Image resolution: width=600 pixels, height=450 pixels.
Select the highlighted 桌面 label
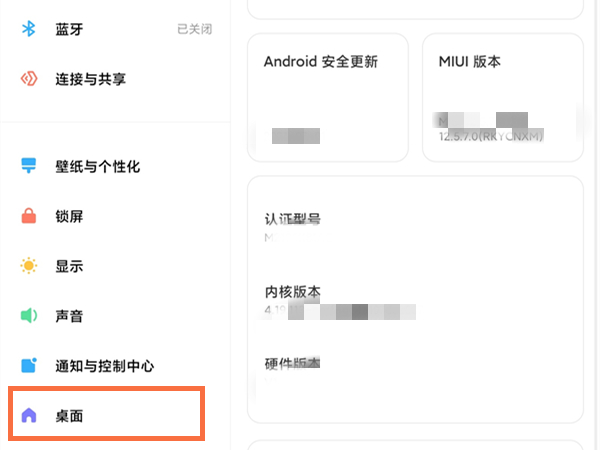click(69, 415)
